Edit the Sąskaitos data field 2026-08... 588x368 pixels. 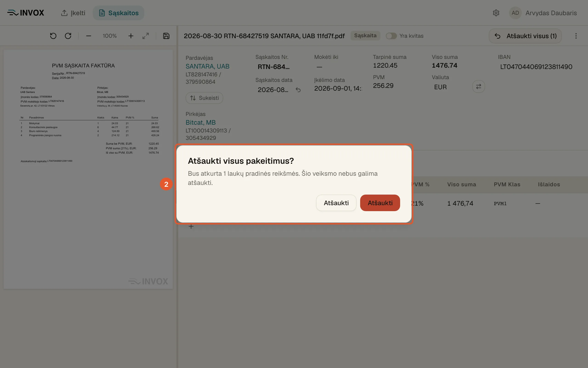point(273,90)
